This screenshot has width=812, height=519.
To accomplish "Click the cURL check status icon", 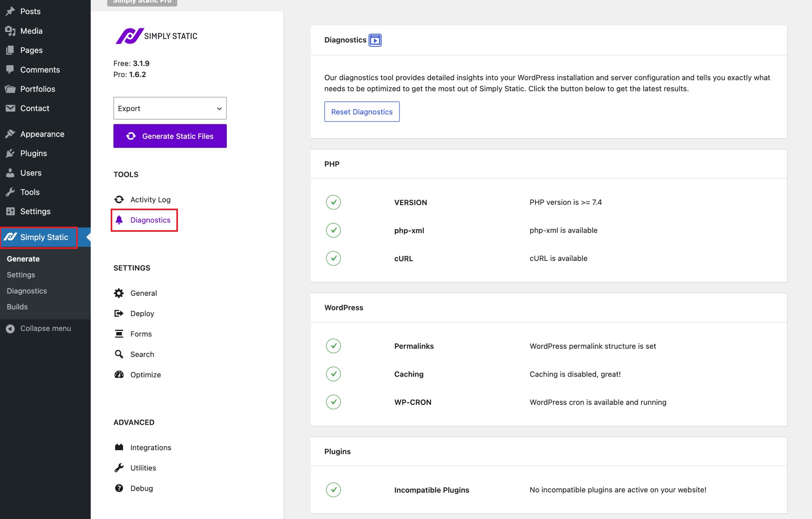I will click(x=333, y=258).
